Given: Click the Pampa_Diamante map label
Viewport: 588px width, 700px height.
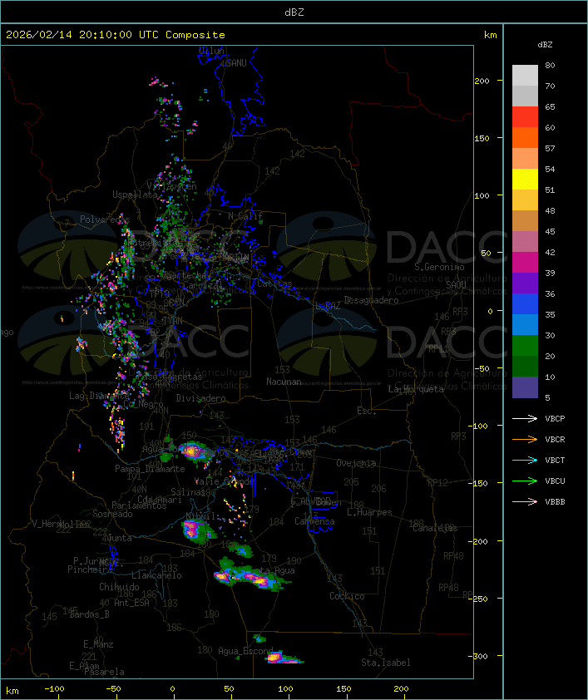Looking at the screenshot, I should 150,469.
